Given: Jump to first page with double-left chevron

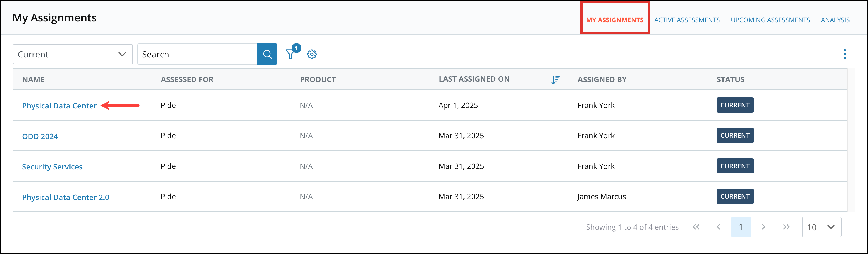Looking at the screenshot, I should (696, 227).
